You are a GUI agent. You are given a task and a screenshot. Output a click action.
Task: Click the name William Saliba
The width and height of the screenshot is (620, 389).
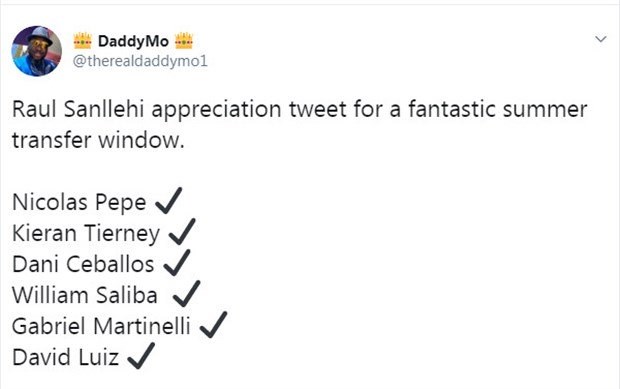point(85,295)
